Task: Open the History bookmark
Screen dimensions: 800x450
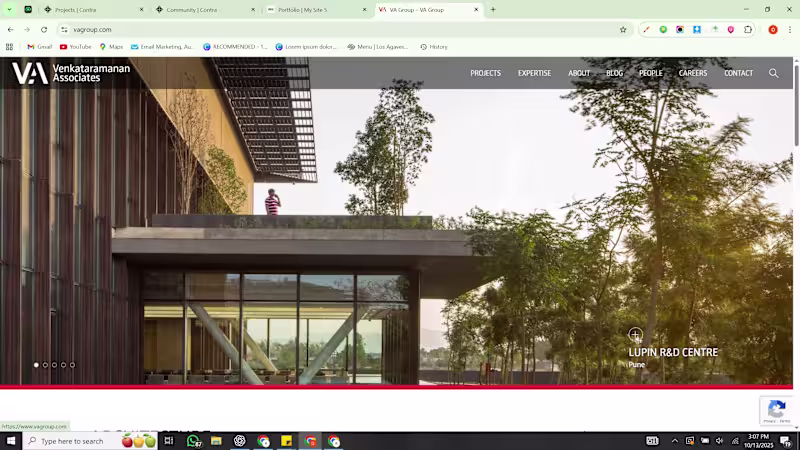Action: tap(434, 46)
